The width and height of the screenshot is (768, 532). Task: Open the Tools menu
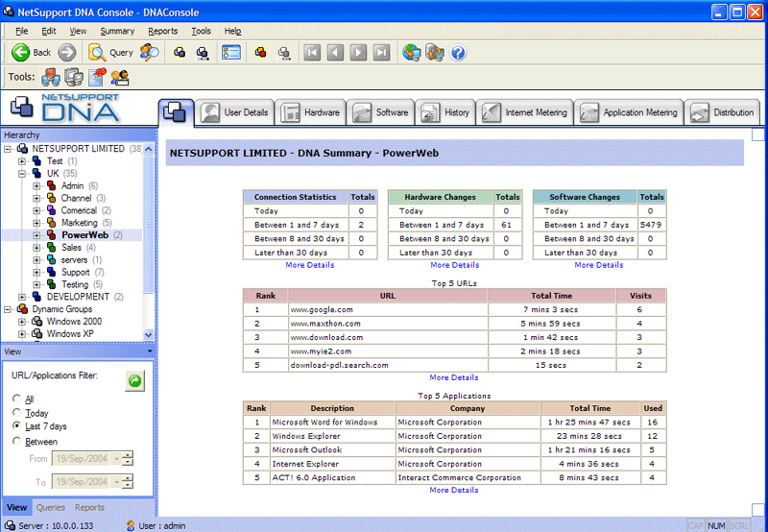coord(201,31)
